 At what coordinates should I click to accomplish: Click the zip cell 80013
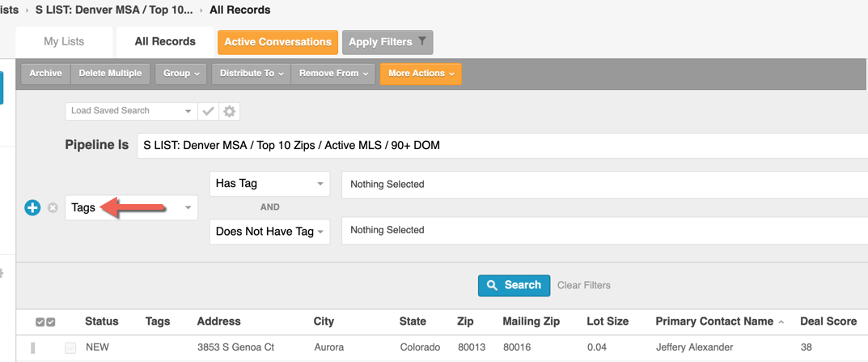tap(472, 347)
